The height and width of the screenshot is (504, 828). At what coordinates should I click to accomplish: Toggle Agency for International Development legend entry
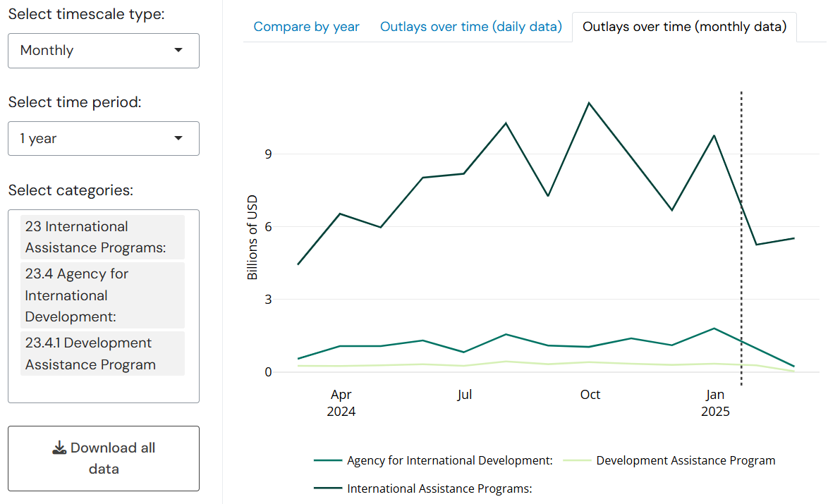tap(449, 460)
